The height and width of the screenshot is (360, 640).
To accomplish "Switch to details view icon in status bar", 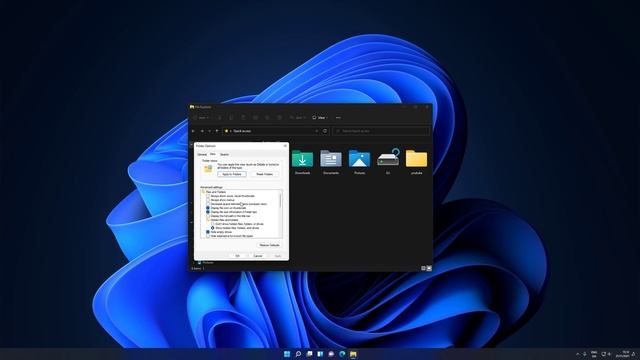I will 423,268.
